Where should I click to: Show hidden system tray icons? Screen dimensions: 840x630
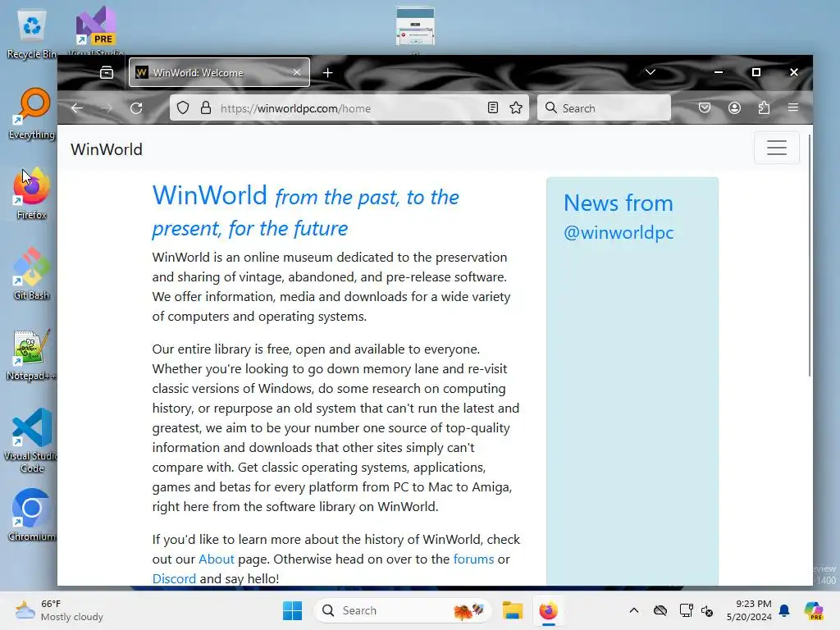coord(634,610)
